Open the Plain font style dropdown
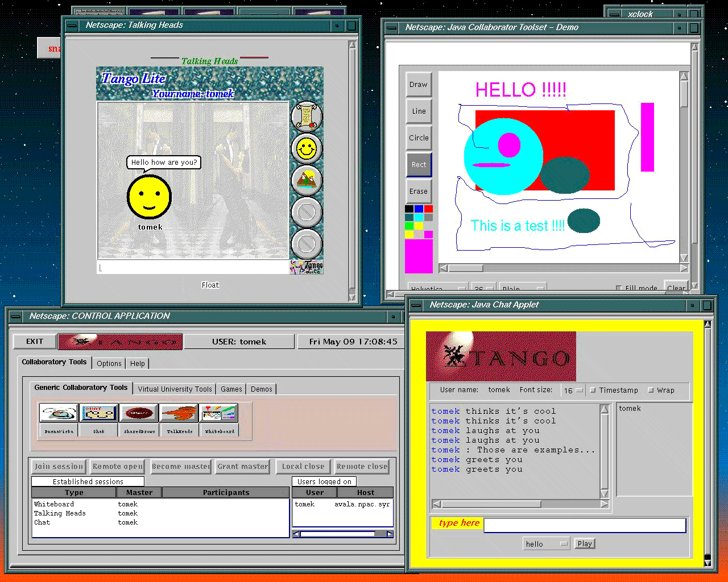This screenshot has width=728, height=582. click(523, 288)
